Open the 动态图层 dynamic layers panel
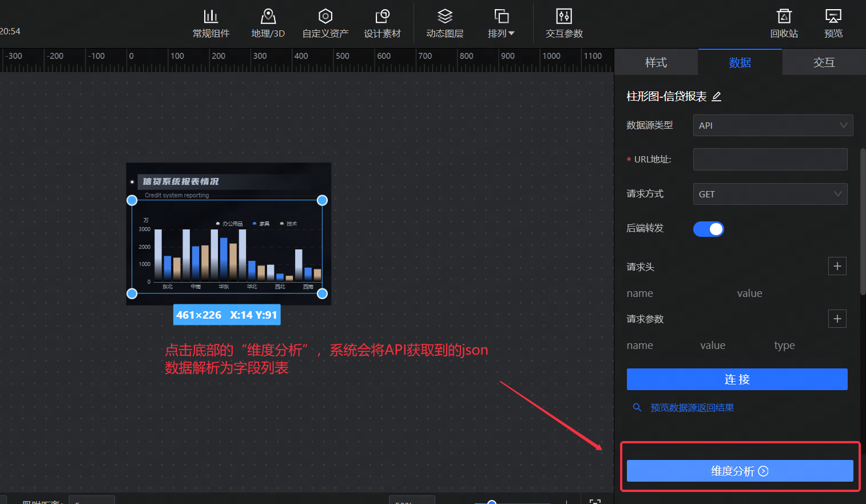 tap(444, 23)
